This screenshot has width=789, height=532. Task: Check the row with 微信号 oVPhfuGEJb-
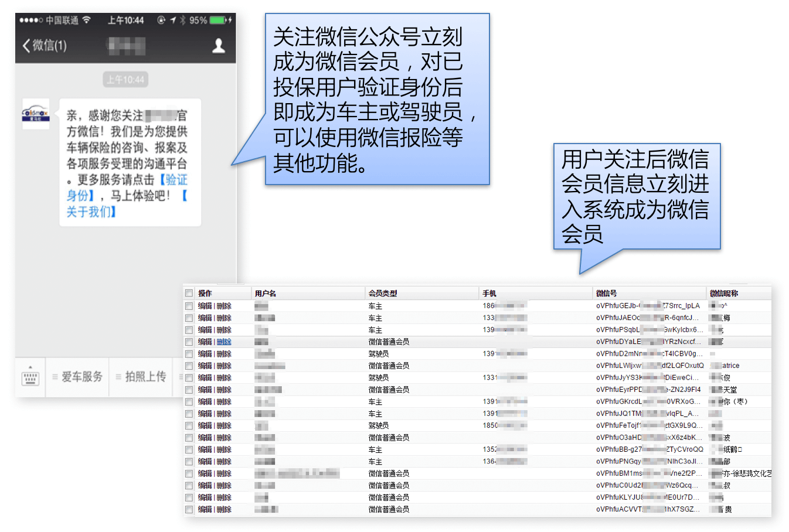189,306
